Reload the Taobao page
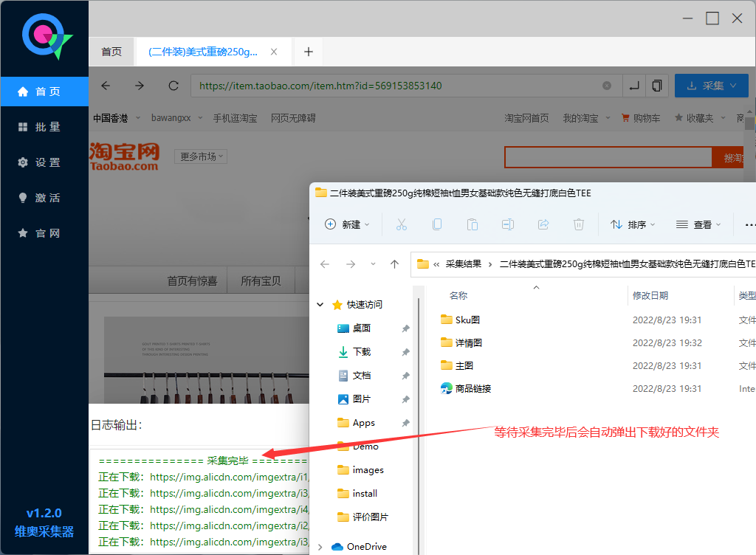The width and height of the screenshot is (756, 555). [173, 86]
